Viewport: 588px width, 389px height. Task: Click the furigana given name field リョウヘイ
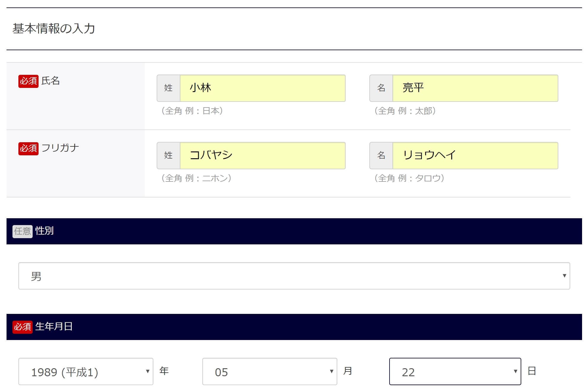tap(475, 156)
